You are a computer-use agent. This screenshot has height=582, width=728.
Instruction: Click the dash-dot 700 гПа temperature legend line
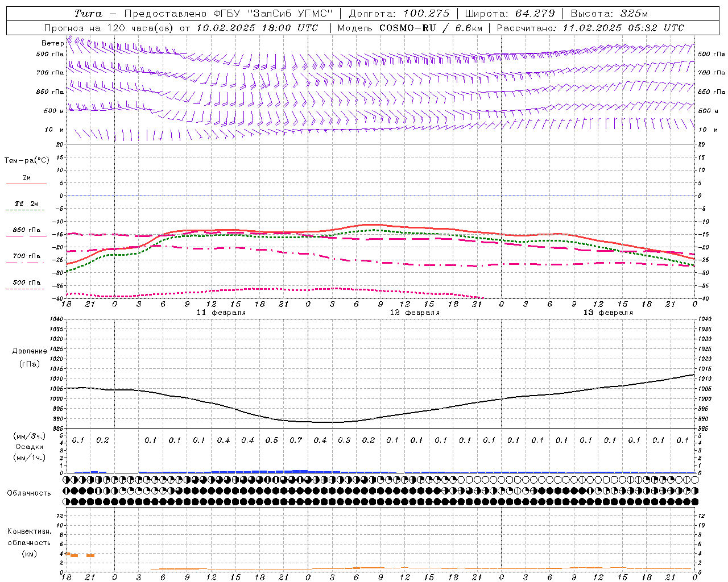coord(26,263)
